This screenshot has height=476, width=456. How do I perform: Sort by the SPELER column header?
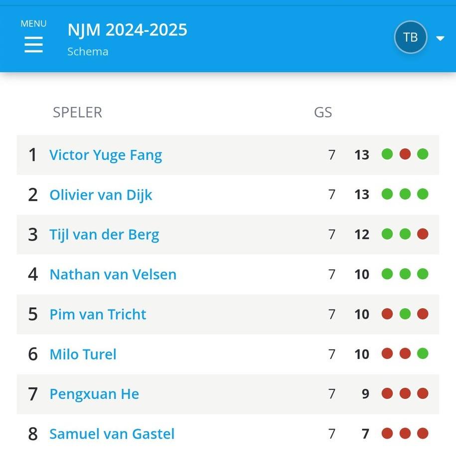[x=77, y=113]
